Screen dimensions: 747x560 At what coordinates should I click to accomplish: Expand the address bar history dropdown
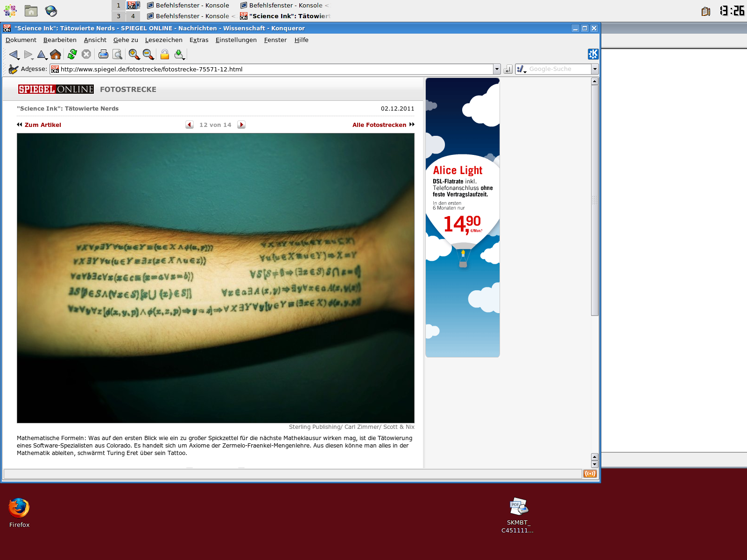click(496, 69)
